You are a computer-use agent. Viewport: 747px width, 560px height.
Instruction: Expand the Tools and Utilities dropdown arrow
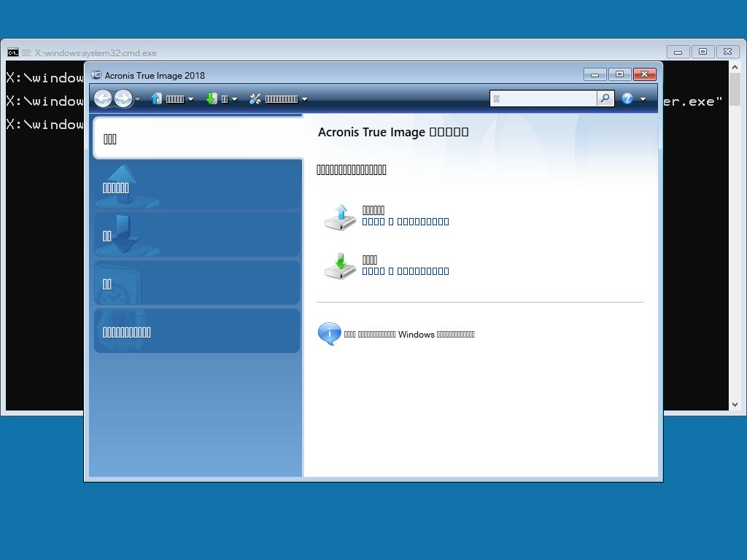(304, 99)
